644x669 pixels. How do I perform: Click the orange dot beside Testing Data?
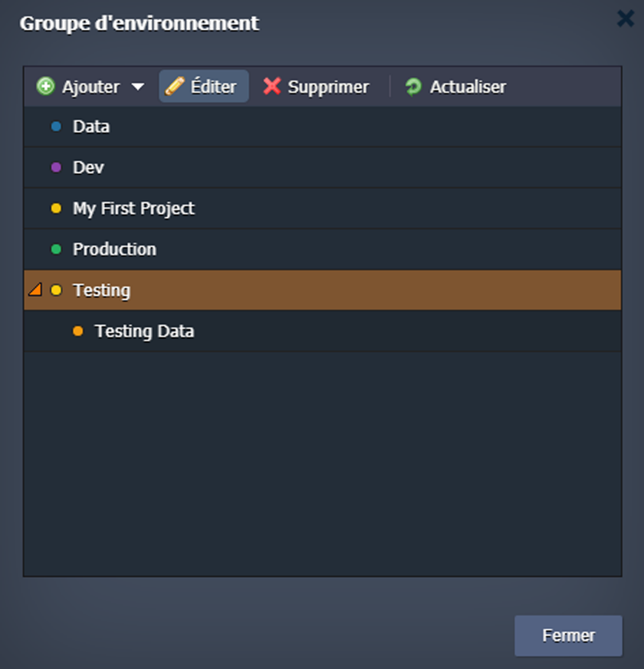pyautogui.click(x=77, y=331)
